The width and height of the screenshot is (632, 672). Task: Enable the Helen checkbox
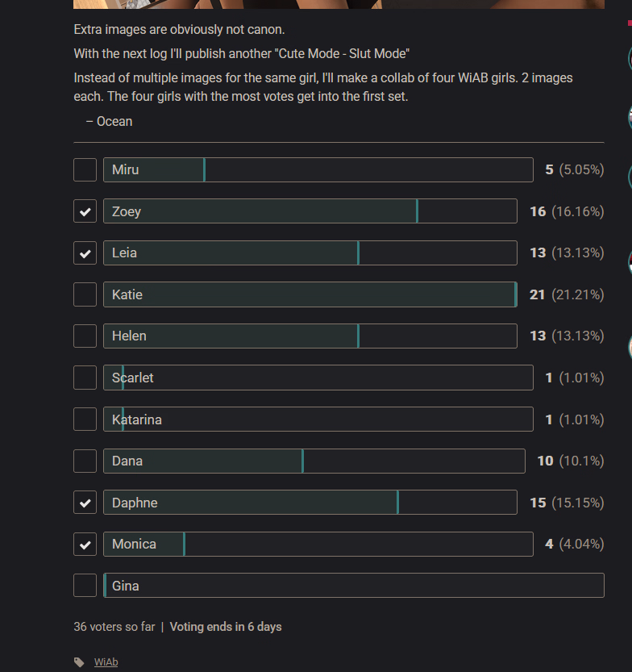85,336
